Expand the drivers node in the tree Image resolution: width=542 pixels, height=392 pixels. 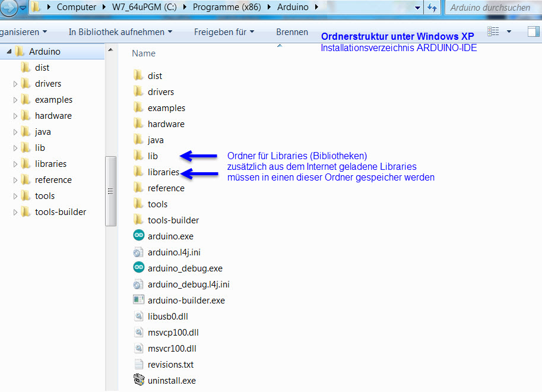(x=15, y=84)
